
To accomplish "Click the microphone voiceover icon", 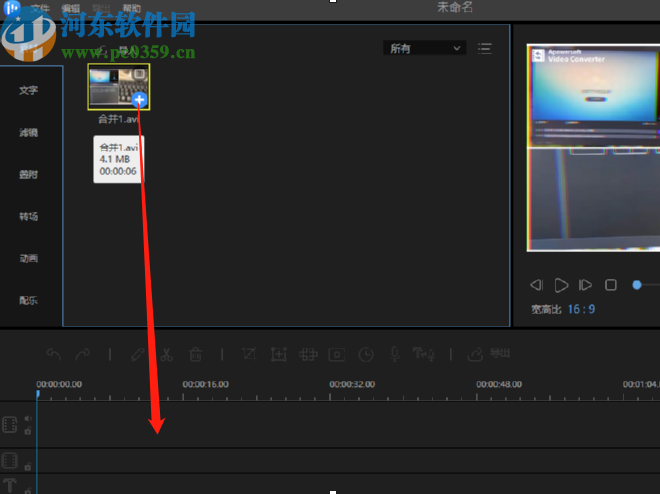I will click(x=394, y=354).
